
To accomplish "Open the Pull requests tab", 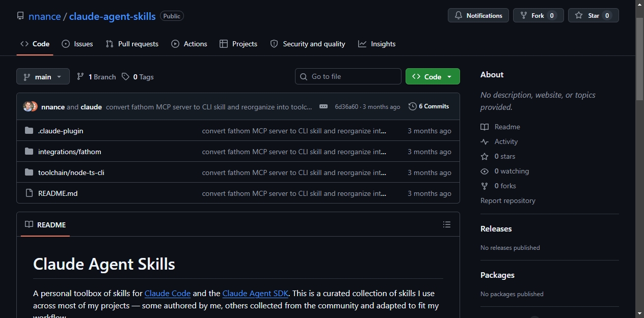I will click(x=132, y=44).
